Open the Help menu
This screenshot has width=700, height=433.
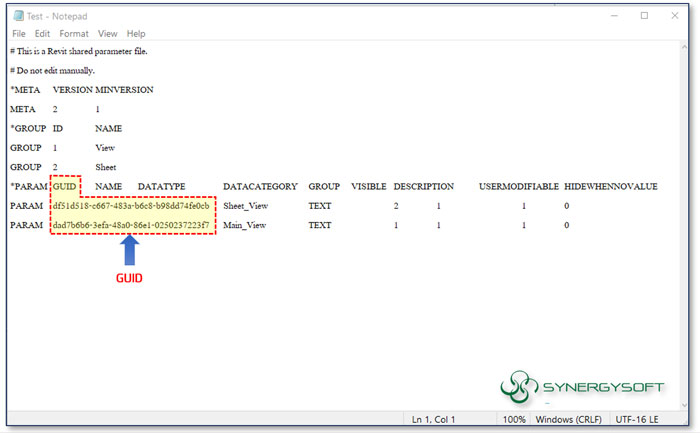click(136, 34)
